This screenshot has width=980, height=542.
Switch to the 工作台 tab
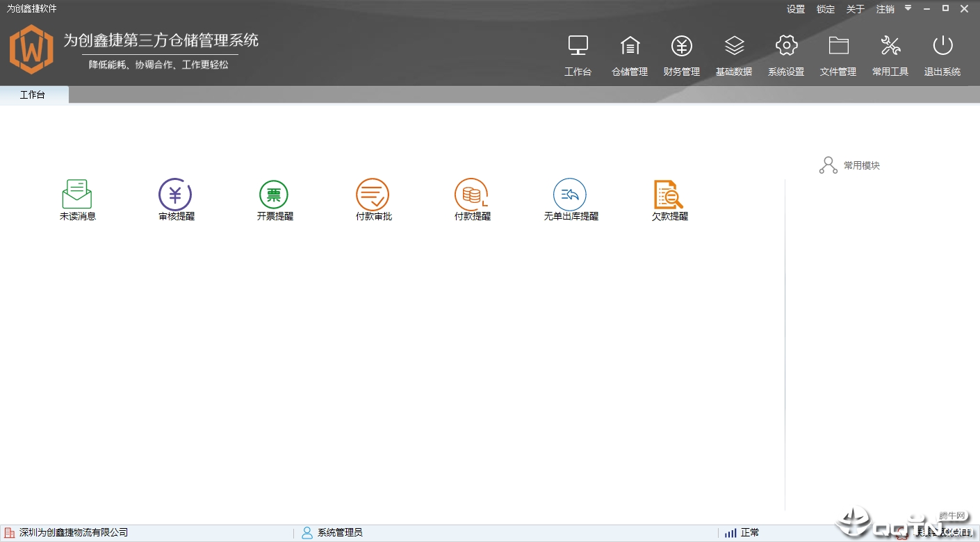click(33, 95)
